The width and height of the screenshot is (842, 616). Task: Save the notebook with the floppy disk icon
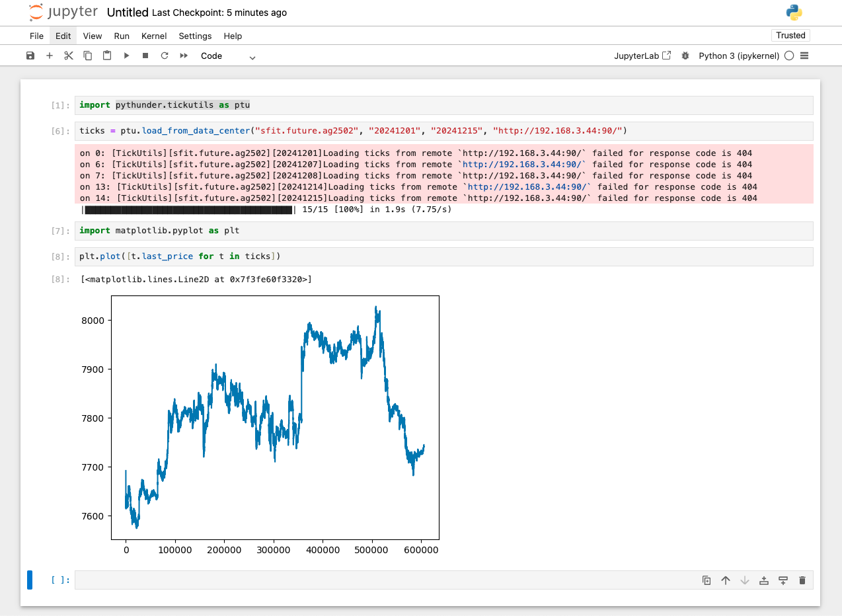(x=30, y=56)
